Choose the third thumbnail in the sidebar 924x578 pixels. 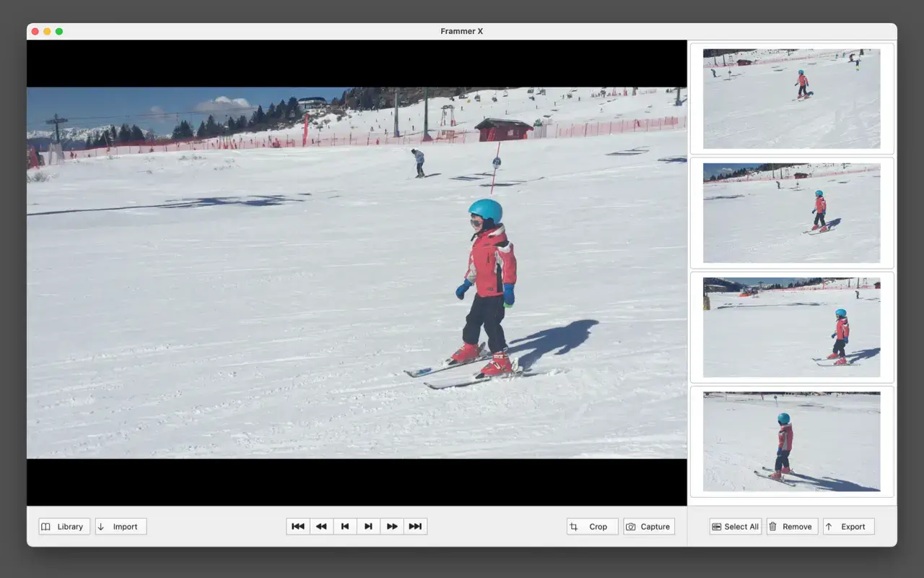[x=791, y=327]
